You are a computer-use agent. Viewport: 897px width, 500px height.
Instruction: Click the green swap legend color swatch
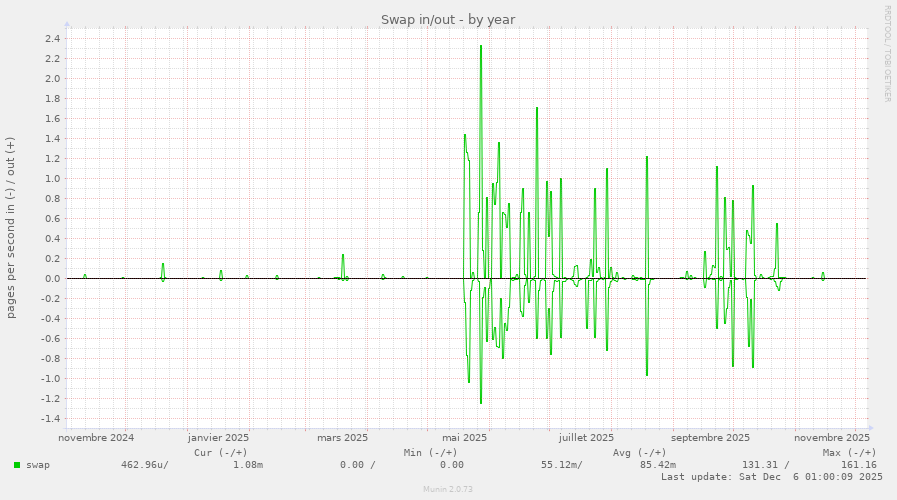point(17,465)
